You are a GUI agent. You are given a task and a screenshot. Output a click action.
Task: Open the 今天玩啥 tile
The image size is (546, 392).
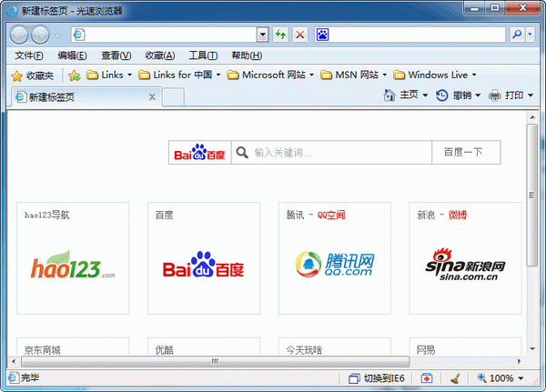335,346
